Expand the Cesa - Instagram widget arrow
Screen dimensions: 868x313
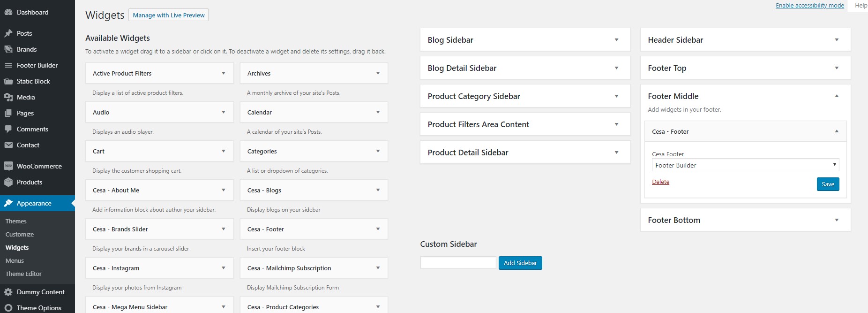(223, 268)
